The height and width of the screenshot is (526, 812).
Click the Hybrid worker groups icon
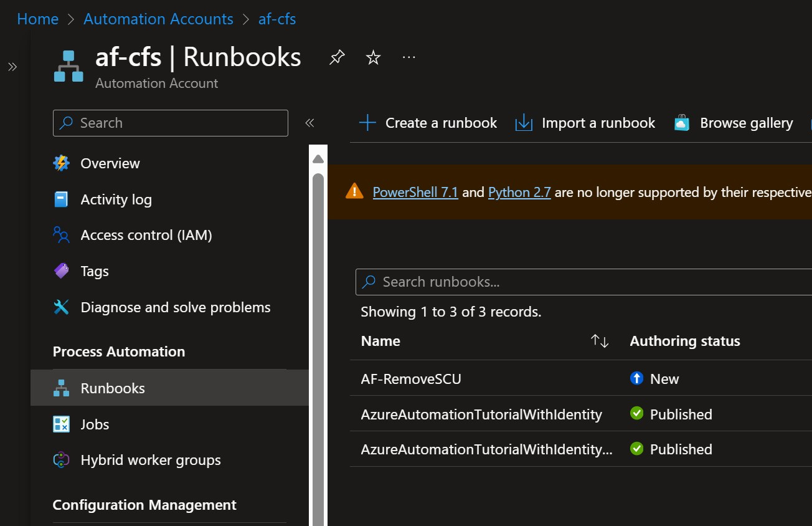point(61,461)
